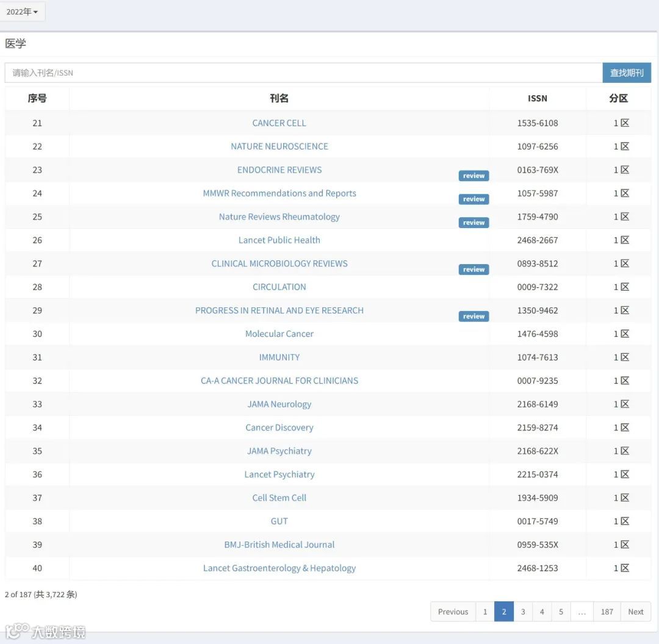
Task: Go to page 5
Action: pos(561,612)
